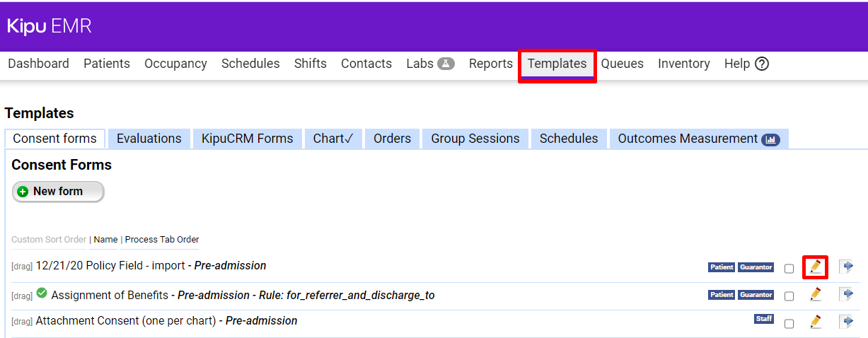The image size is (868, 338).
Task: Edit Attachment Consent form via pencil icon
Action: coord(815,321)
